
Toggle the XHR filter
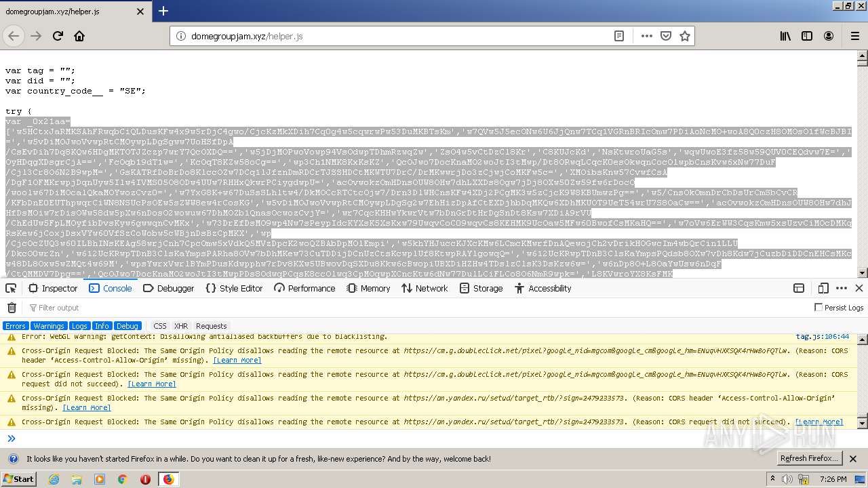click(x=180, y=326)
